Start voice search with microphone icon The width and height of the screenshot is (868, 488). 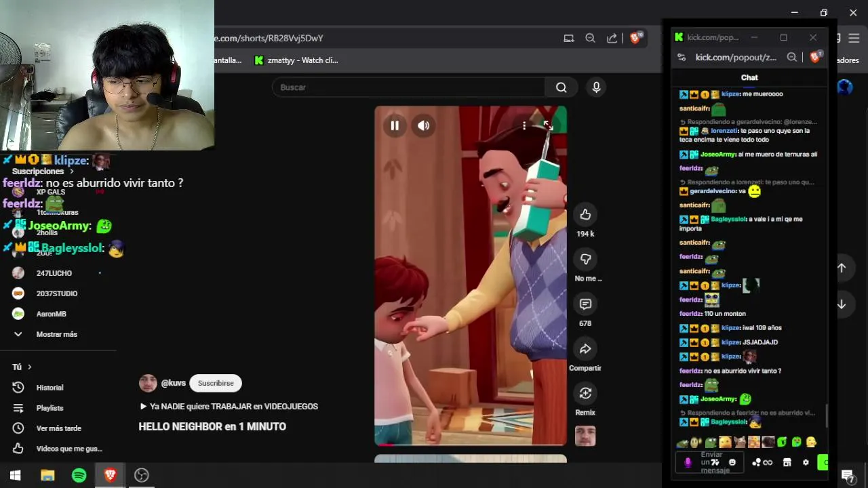click(x=596, y=87)
